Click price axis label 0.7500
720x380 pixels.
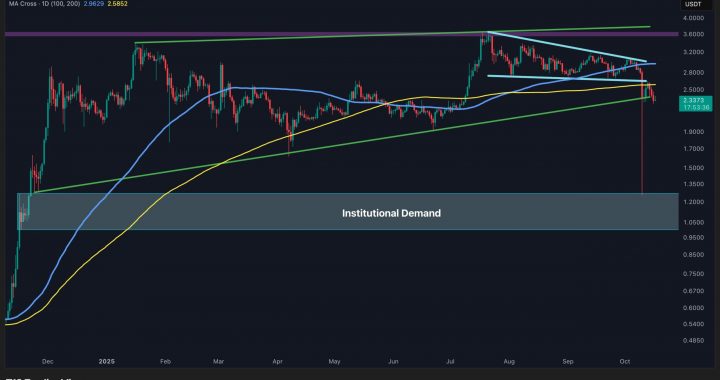[694, 274]
